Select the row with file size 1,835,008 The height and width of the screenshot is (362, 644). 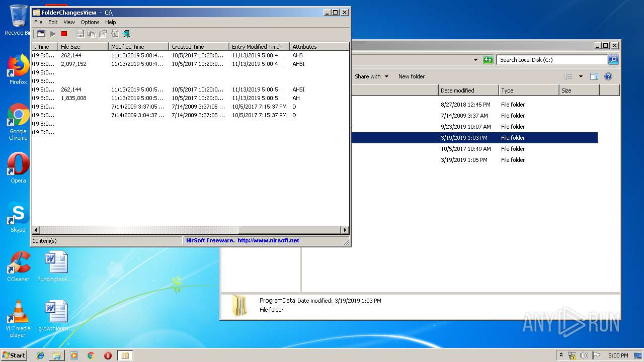pos(190,98)
